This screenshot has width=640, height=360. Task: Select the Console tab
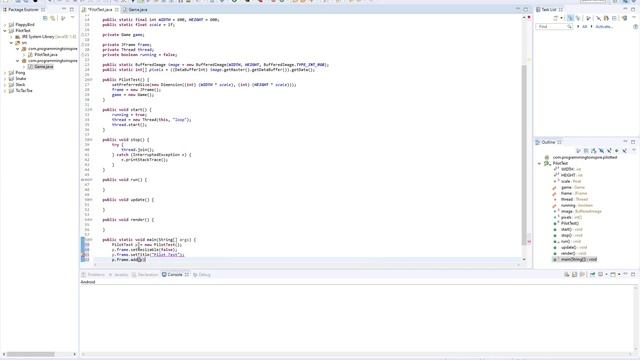(175, 275)
